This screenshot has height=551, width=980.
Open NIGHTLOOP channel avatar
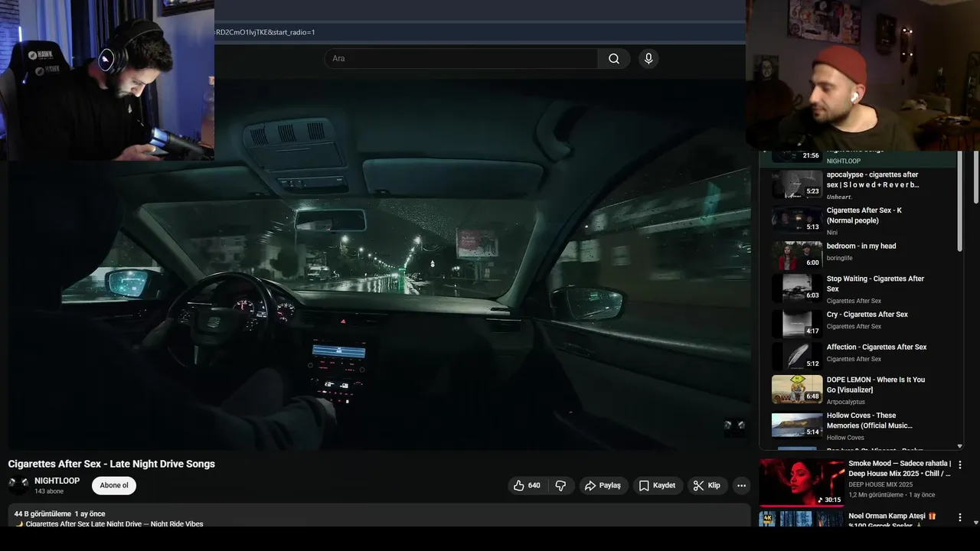18,485
